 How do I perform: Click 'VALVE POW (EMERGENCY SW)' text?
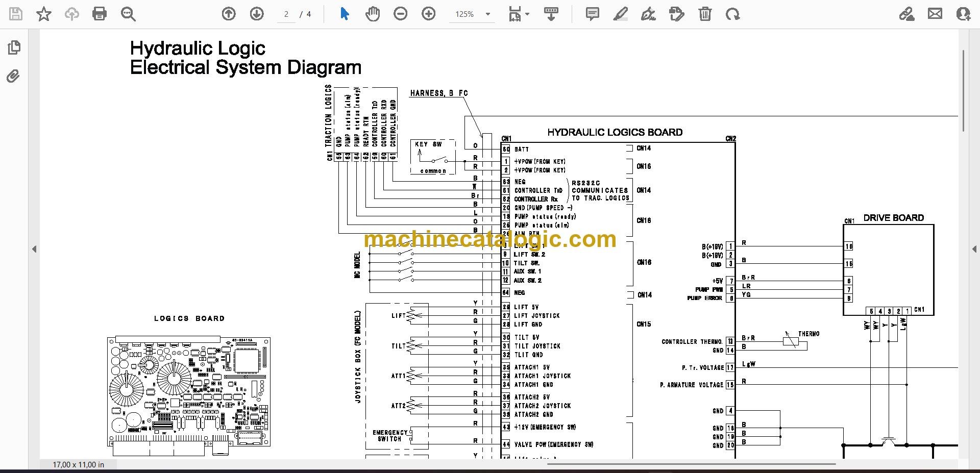pyautogui.click(x=554, y=445)
